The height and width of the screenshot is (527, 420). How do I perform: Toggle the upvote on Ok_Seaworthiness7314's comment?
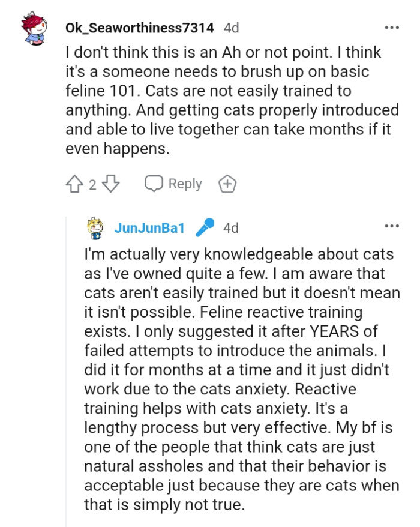click(x=74, y=184)
